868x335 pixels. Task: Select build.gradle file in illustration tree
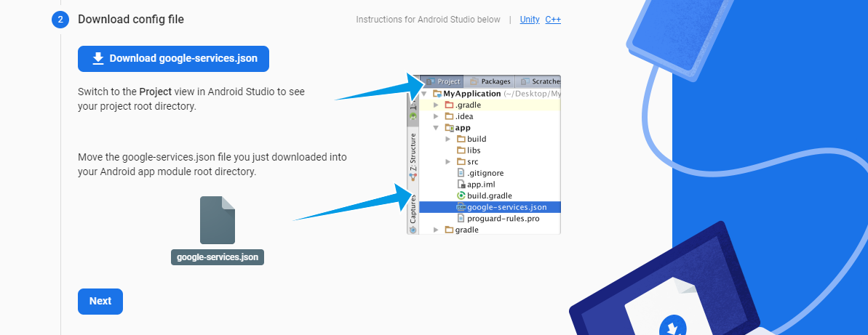click(484, 195)
